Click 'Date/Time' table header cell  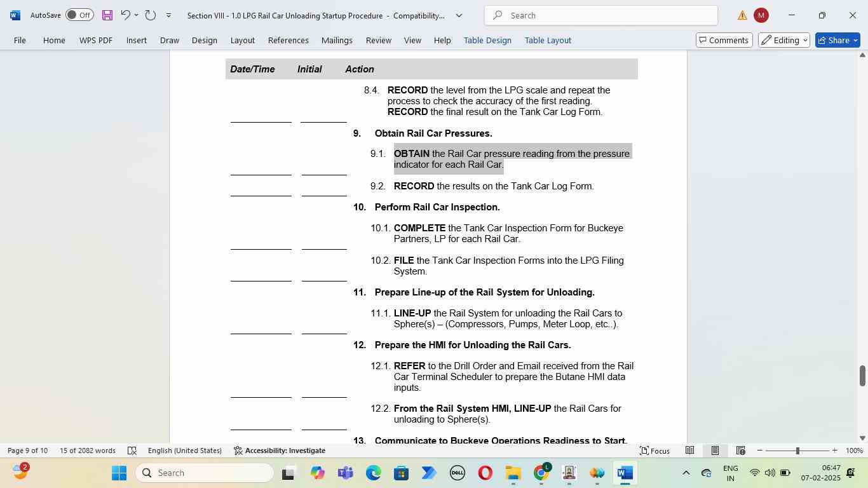click(252, 69)
